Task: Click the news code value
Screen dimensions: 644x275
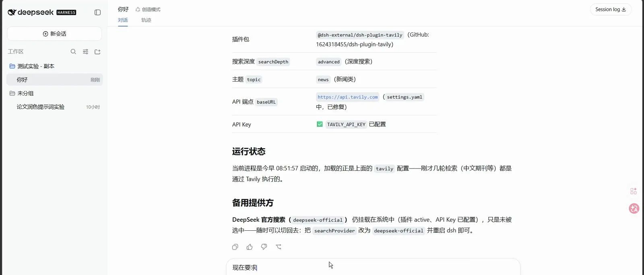Action: pyautogui.click(x=323, y=80)
